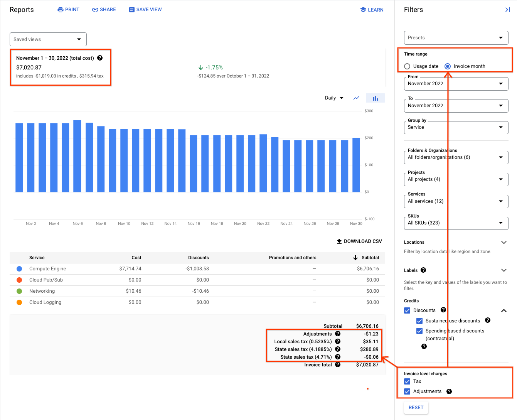Open help icon next to total cost

pos(100,58)
